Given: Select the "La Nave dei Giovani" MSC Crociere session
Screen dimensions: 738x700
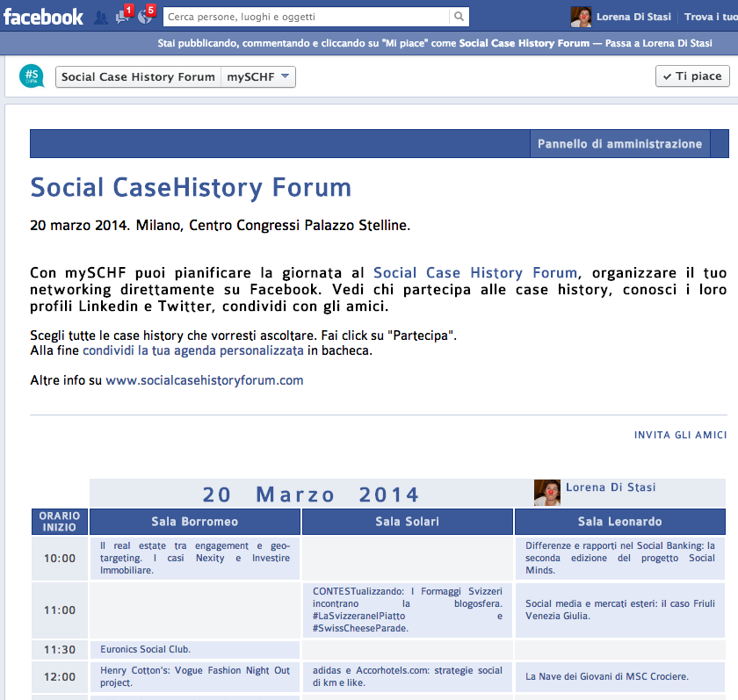Looking at the screenshot, I should [607, 676].
